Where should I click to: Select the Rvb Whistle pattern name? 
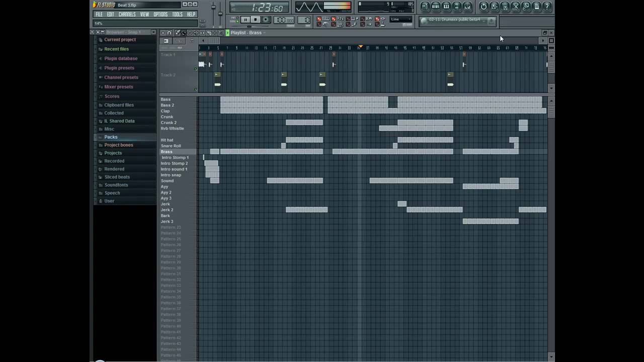tap(172, 129)
